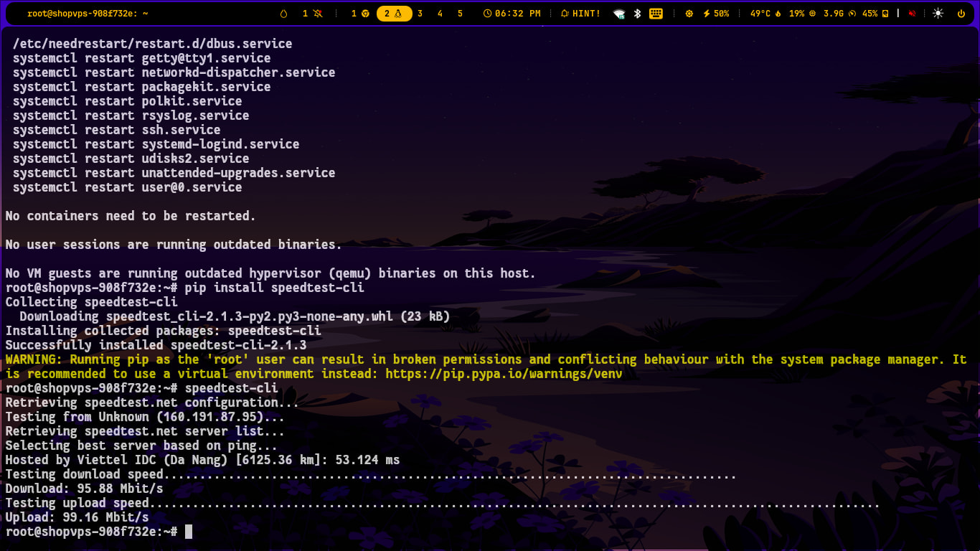The height and width of the screenshot is (551, 980).
Task: Open the settings gear icon
Action: pos(689,14)
